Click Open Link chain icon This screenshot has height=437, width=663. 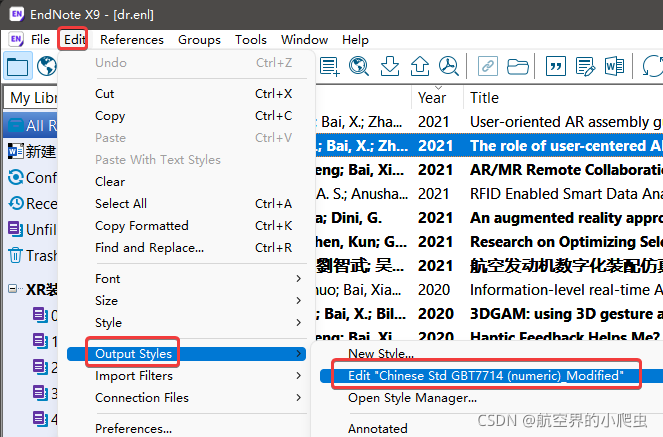click(x=488, y=66)
